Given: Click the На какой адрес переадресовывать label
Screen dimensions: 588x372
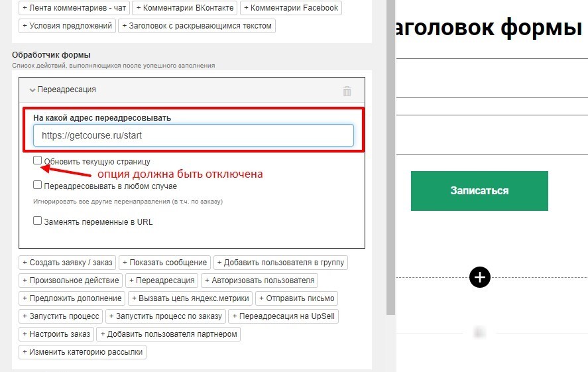Looking at the screenshot, I should click(102, 118).
